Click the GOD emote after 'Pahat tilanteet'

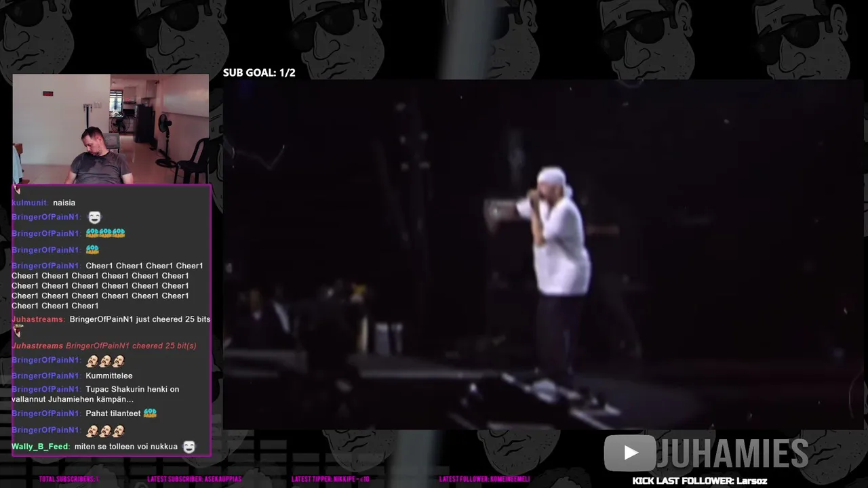[150, 413]
